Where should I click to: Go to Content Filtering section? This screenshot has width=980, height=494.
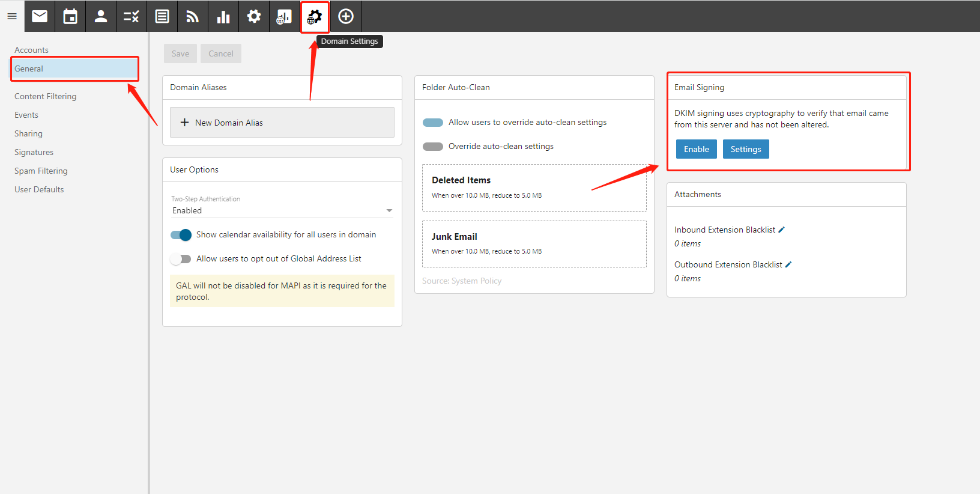46,96
